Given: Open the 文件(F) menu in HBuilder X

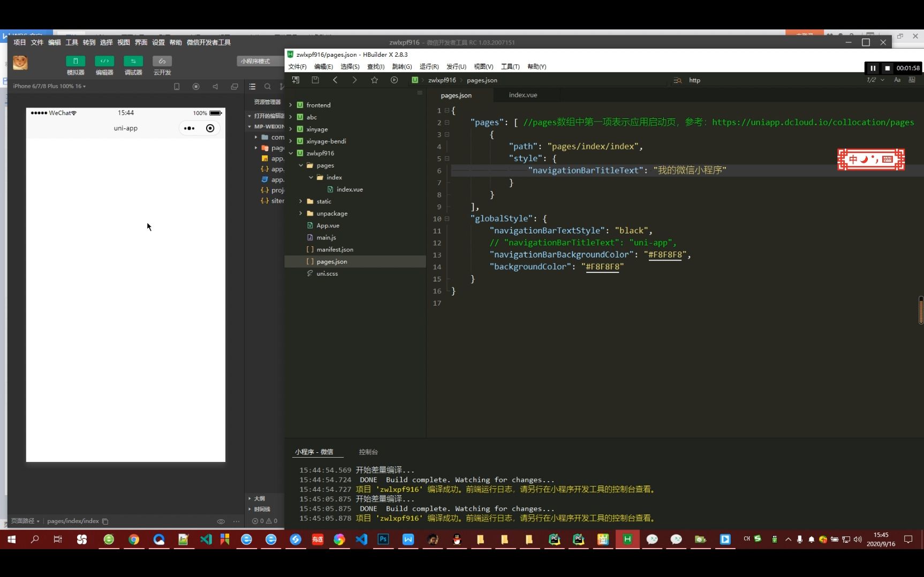Looking at the screenshot, I should pos(298,67).
